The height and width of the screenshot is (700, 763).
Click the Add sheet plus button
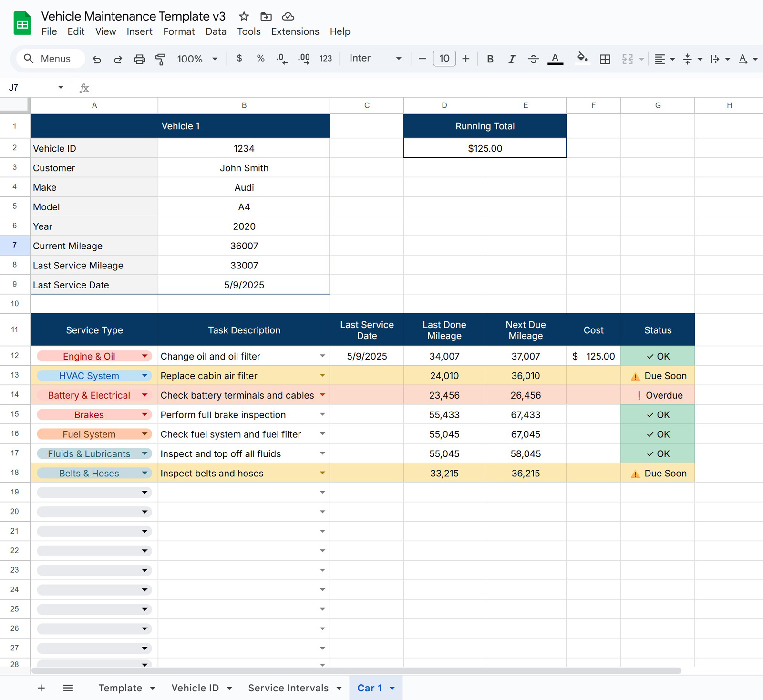(41, 688)
